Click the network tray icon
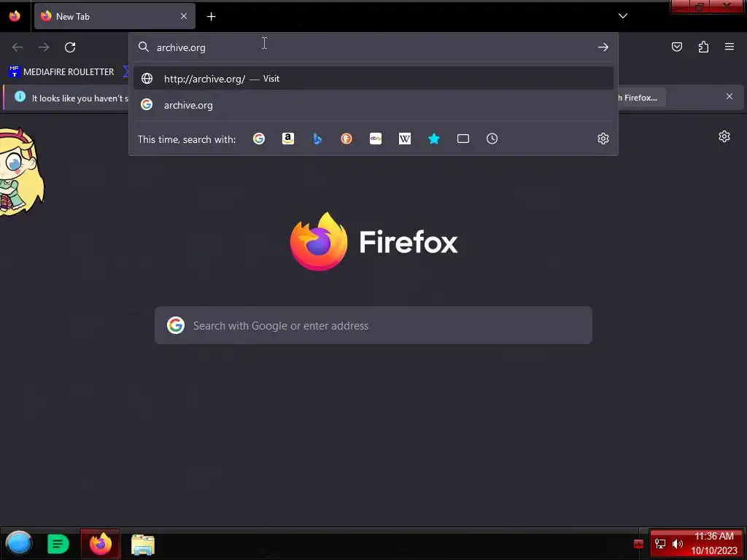 point(660,544)
